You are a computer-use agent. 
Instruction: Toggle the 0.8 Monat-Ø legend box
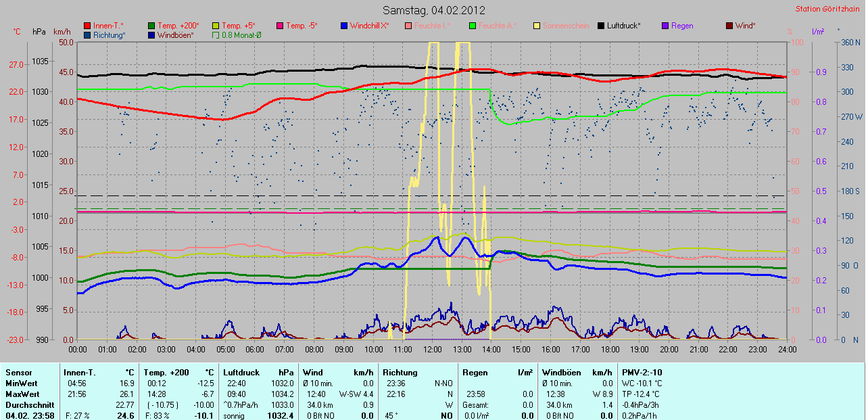[x=216, y=35]
